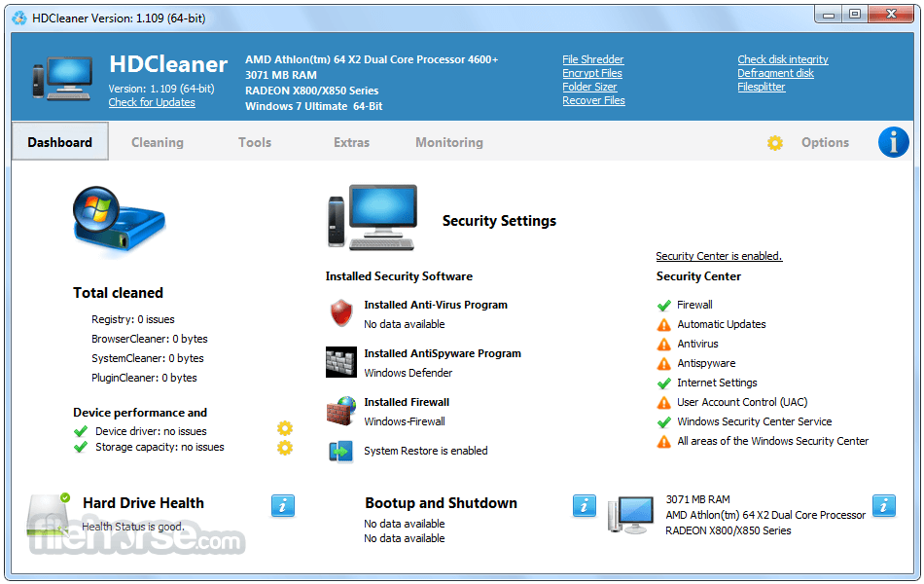This screenshot has height=584, width=924.
Task: Select the Dashboard tab
Action: pos(60,142)
